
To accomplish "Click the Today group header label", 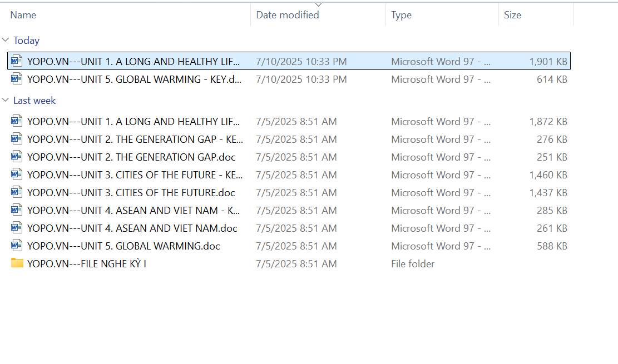I will (26, 41).
